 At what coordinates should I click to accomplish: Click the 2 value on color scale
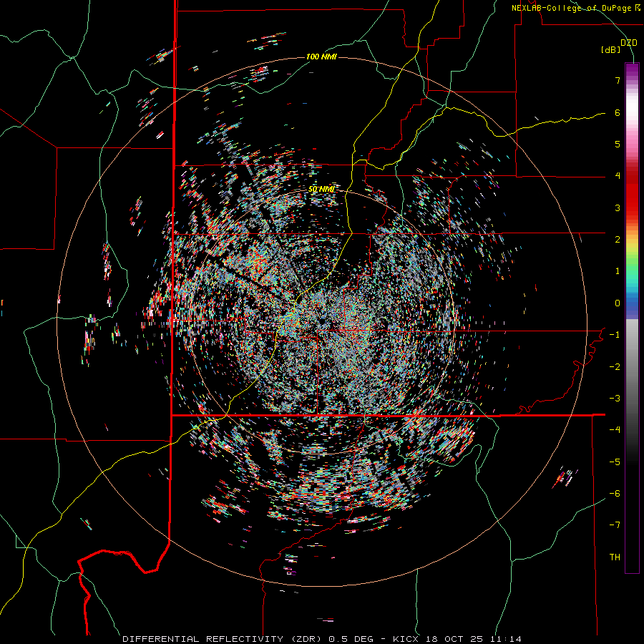tap(618, 240)
